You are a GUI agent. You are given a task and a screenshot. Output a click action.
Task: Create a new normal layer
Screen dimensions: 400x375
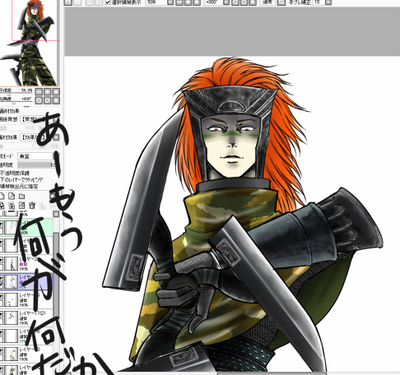click(2, 196)
